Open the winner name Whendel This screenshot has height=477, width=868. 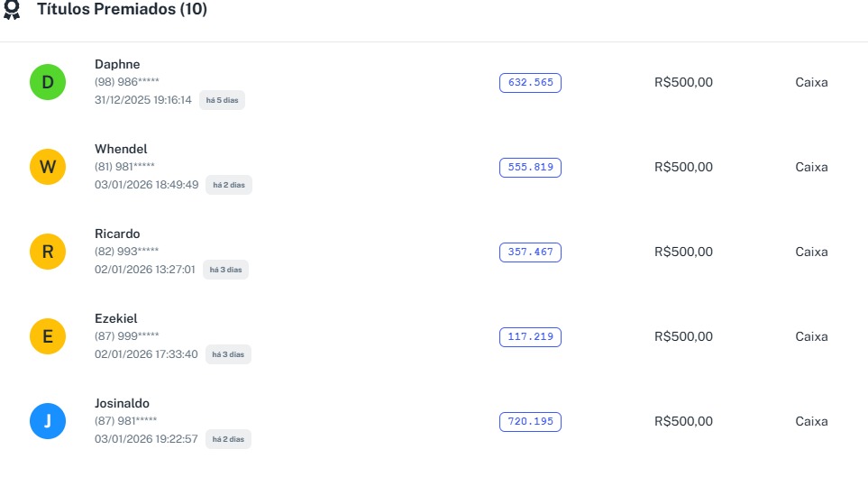tap(121, 149)
